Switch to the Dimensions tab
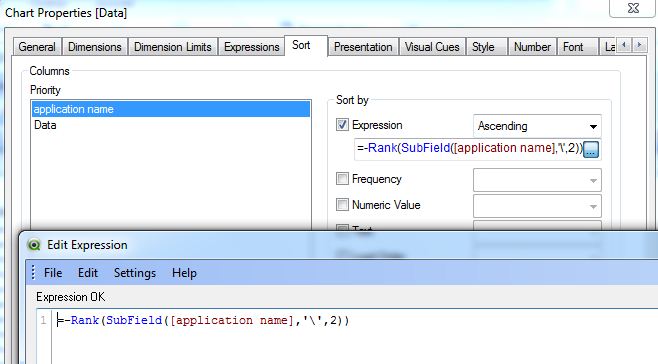The height and width of the screenshot is (364, 658). [95, 47]
